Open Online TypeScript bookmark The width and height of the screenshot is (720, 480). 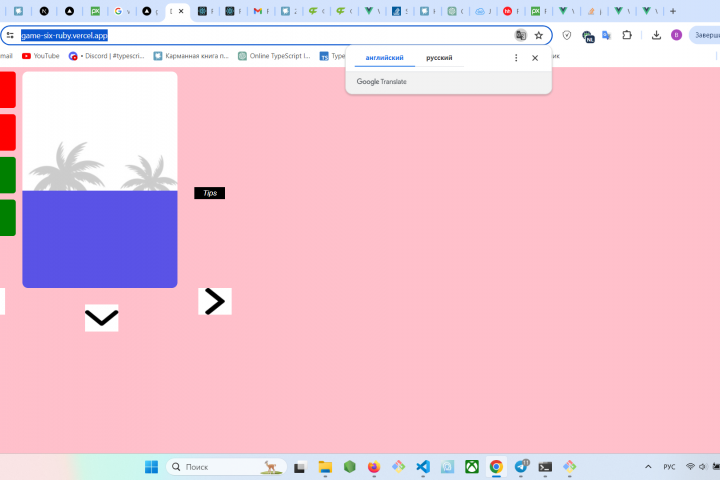click(274, 56)
